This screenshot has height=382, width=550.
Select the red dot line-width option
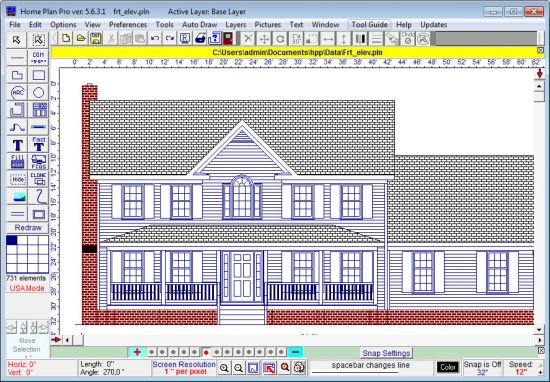[x=206, y=352]
